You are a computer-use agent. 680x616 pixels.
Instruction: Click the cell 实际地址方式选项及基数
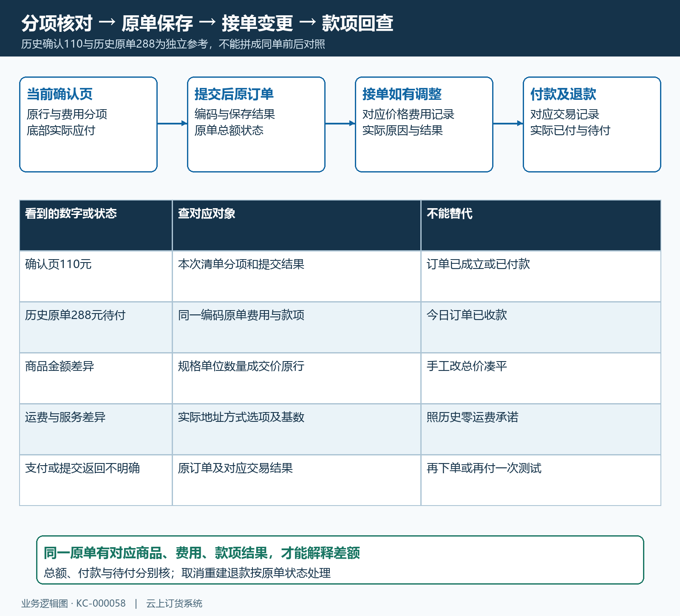pos(297,429)
